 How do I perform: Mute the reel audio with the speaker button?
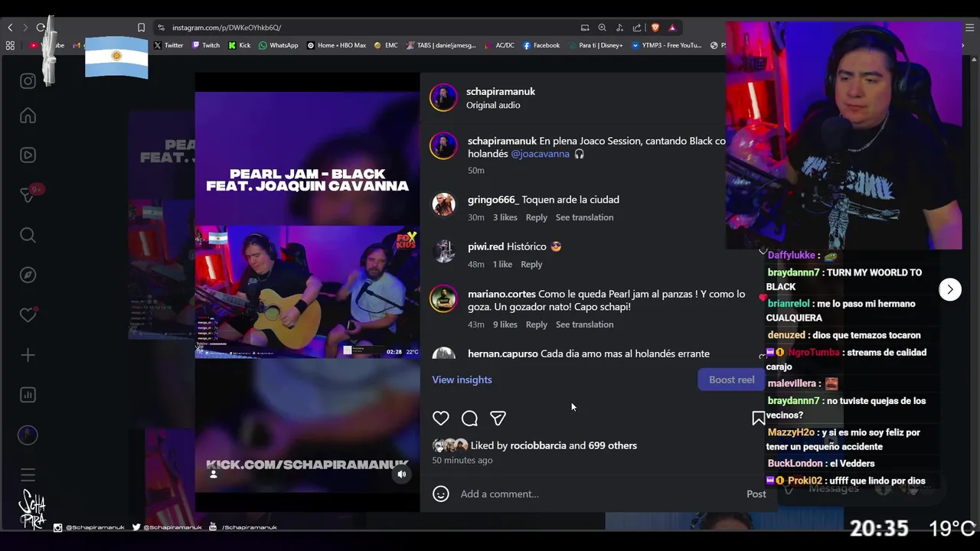(x=401, y=474)
